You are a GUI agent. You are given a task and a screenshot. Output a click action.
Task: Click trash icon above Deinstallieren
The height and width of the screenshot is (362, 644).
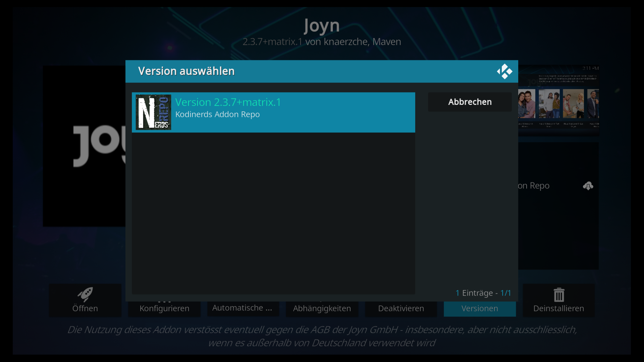pos(559,295)
